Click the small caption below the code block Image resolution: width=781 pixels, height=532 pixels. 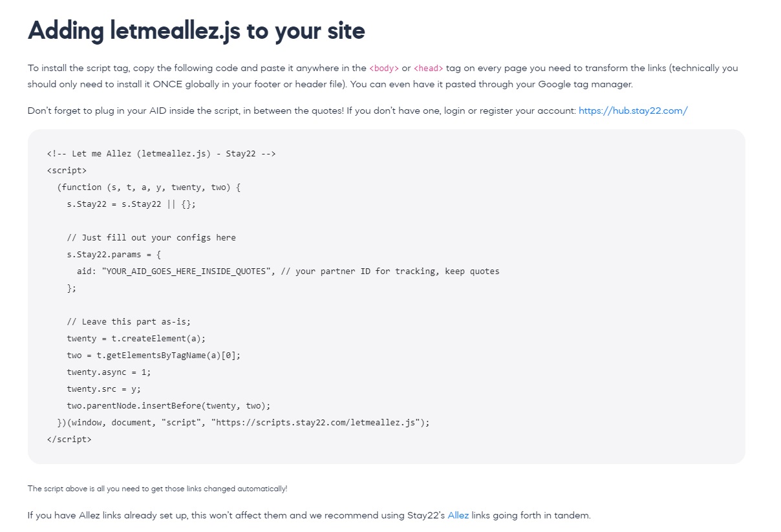157,489
